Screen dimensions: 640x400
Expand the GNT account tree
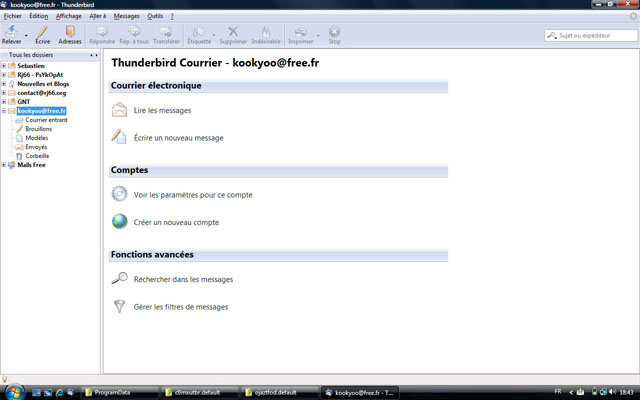4,102
